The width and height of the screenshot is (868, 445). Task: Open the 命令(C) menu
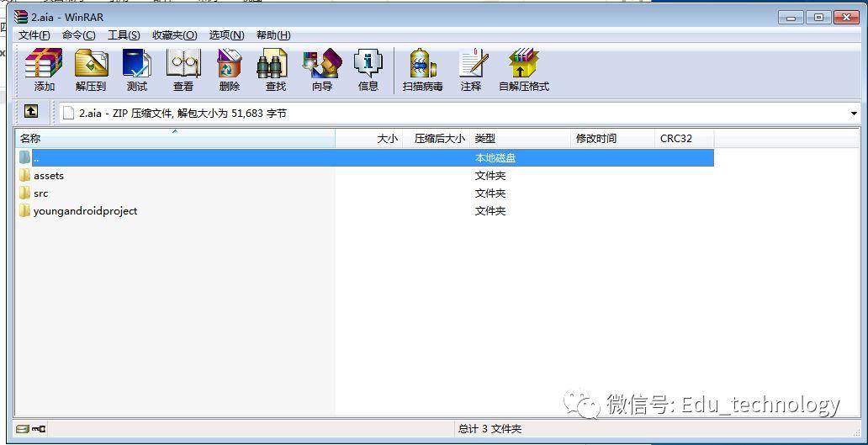click(78, 35)
